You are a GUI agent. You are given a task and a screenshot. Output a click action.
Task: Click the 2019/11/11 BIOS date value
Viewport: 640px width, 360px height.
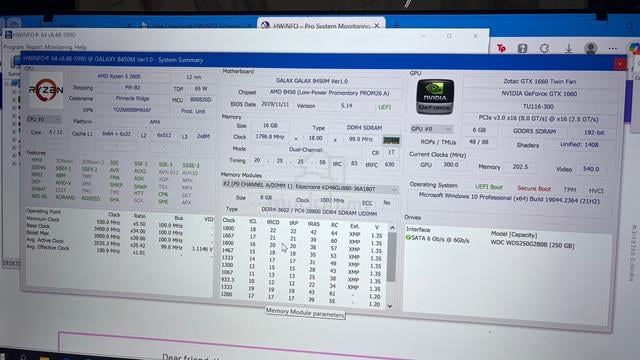point(275,104)
